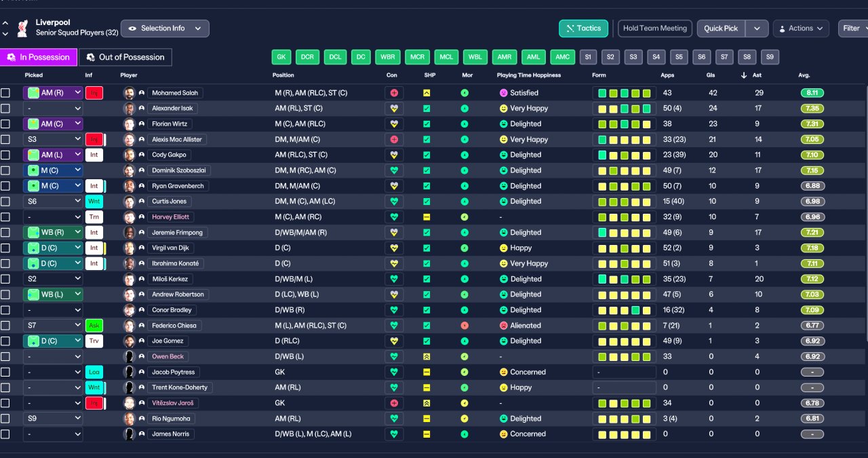868x458 pixels.
Task: Tick the checkbox for Rio Ngumoha's row
Action: (5, 419)
